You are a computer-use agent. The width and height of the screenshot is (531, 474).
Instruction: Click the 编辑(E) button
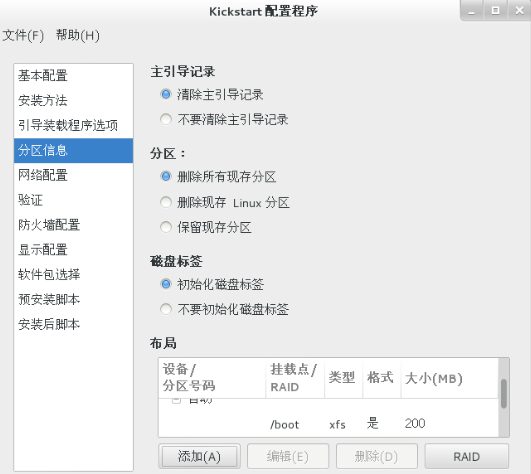(288, 456)
